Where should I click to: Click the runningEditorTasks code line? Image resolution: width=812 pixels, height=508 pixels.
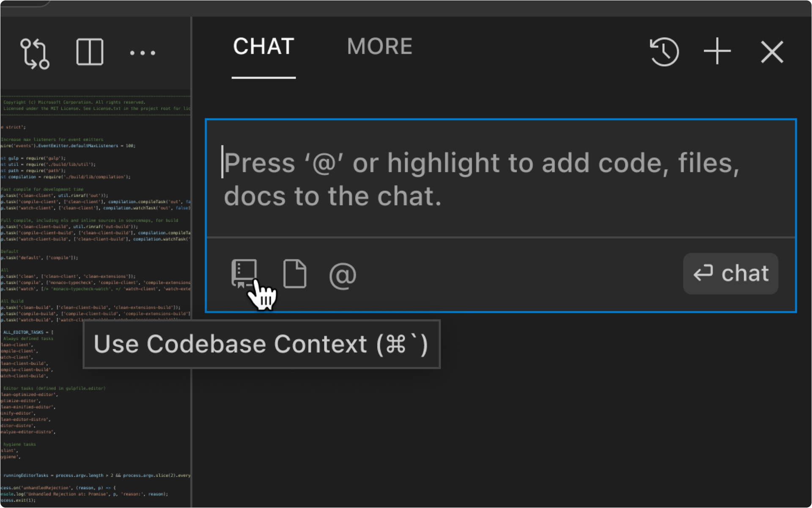click(x=96, y=475)
